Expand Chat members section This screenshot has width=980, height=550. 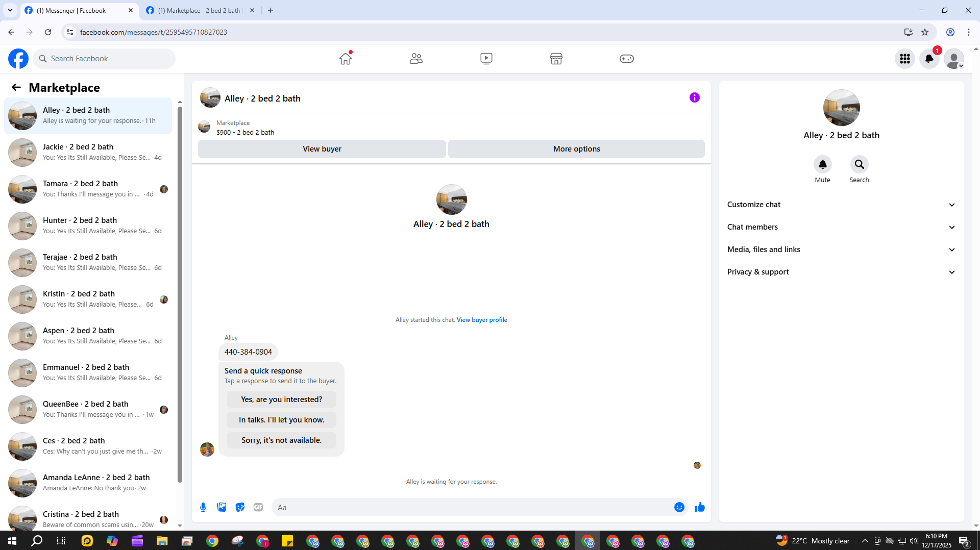pyautogui.click(x=841, y=227)
